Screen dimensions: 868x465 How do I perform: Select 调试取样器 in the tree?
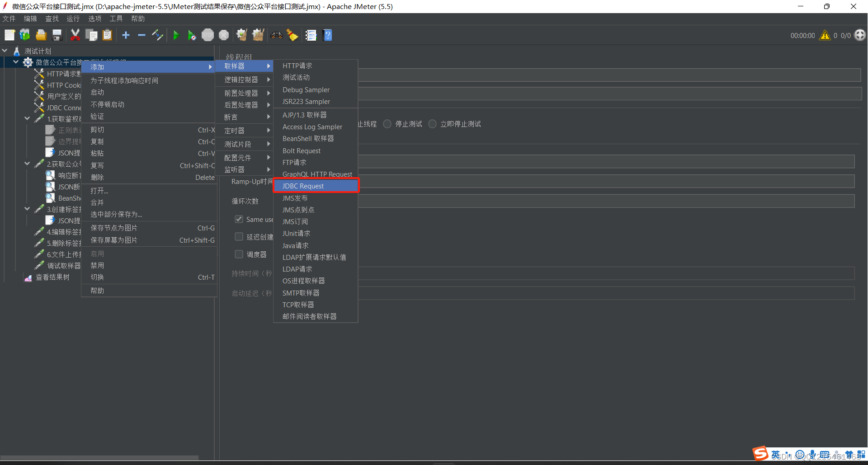click(x=64, y=266)
